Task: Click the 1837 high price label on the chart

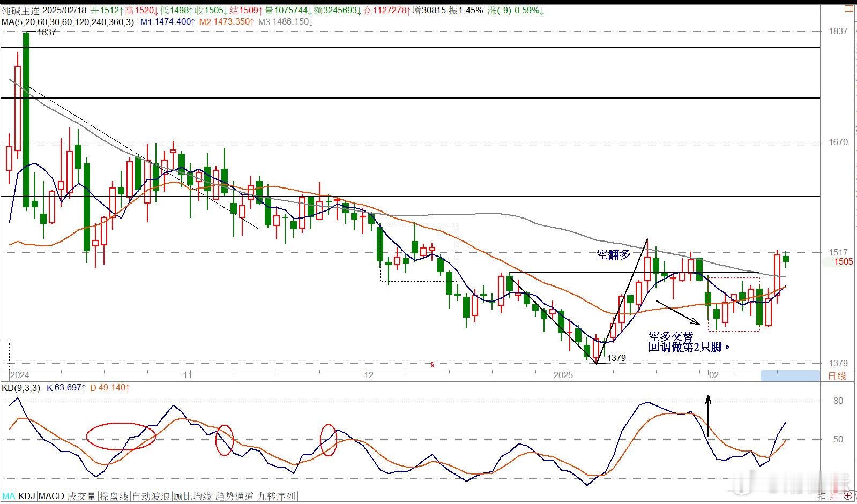Action: (47, 32)
